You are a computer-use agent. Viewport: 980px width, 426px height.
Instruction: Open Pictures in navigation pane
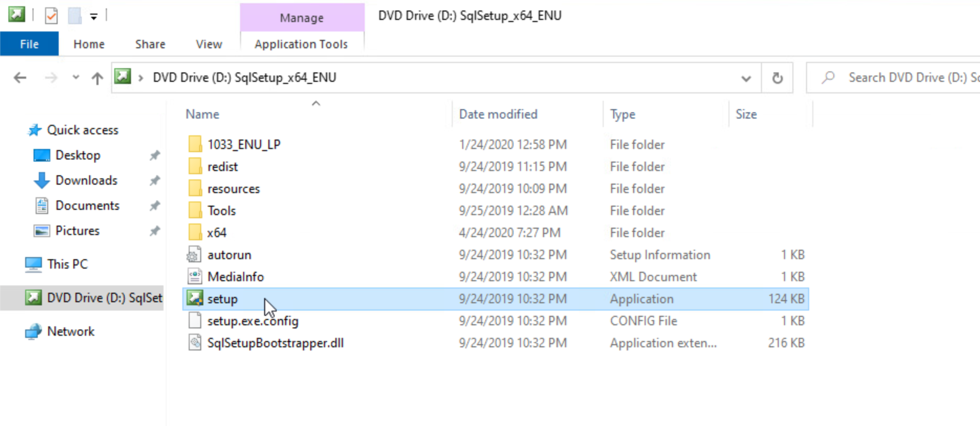78,230
